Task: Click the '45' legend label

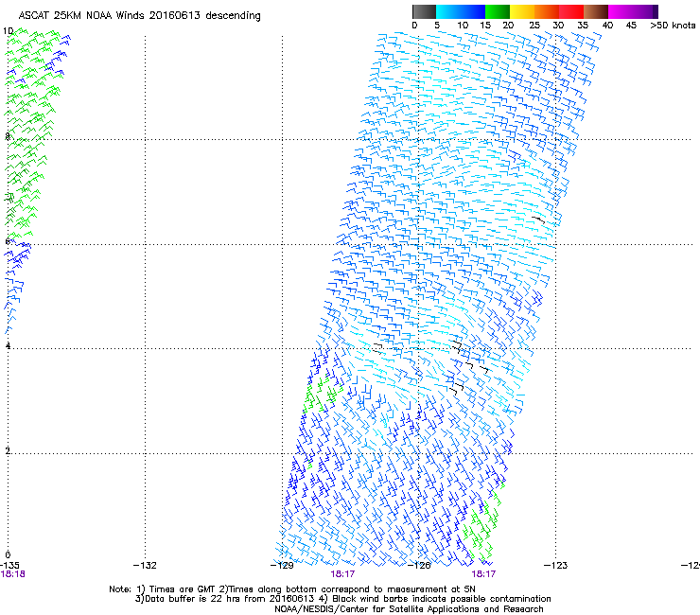Action: [x=631, y=26]
